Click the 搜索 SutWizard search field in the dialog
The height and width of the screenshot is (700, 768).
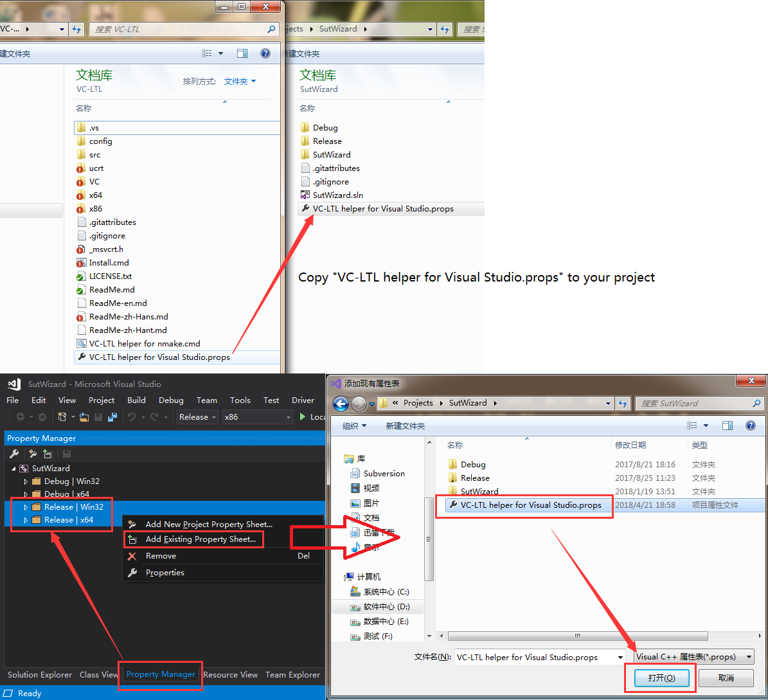tap(699, 403)
